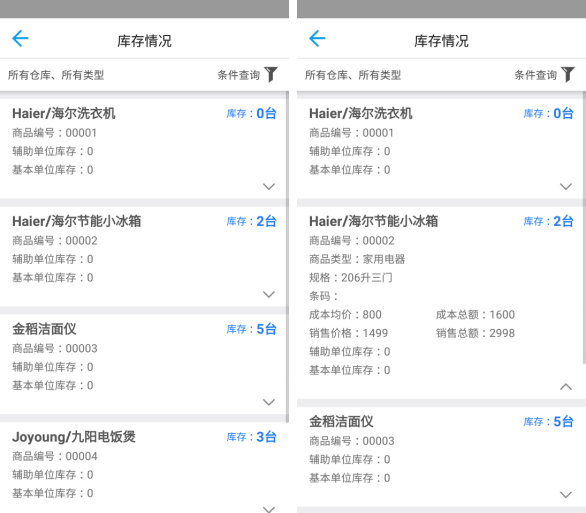The image size is (586, 513).
Task: Select 所有仓库、所有类型 filter text on left
Action: point(56,75)
